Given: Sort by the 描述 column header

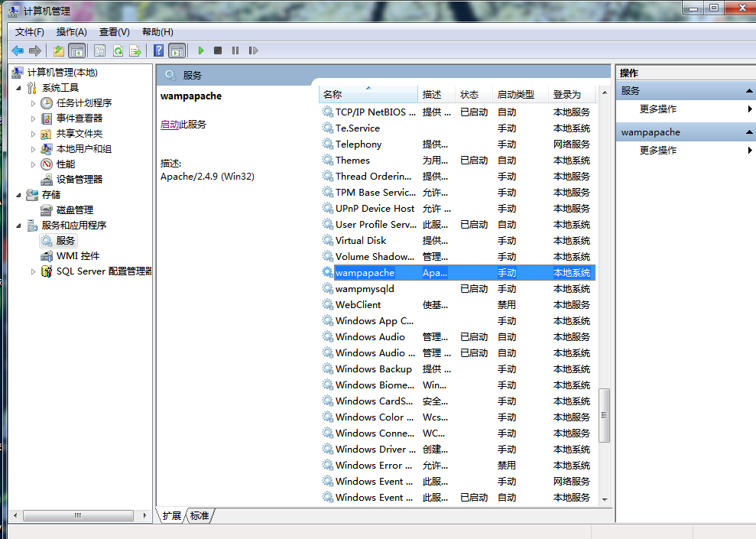Looking at the screenshot, I should [436, 95].
